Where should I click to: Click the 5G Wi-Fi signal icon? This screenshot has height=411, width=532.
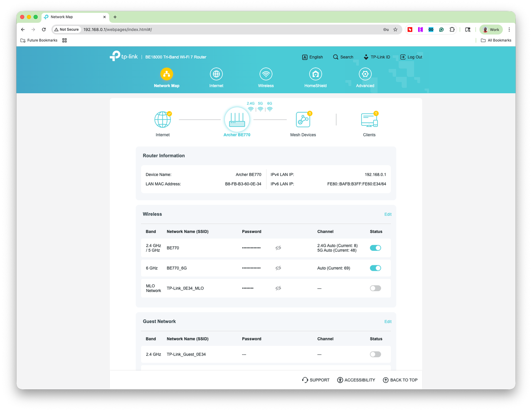click(x=260, y=109)
